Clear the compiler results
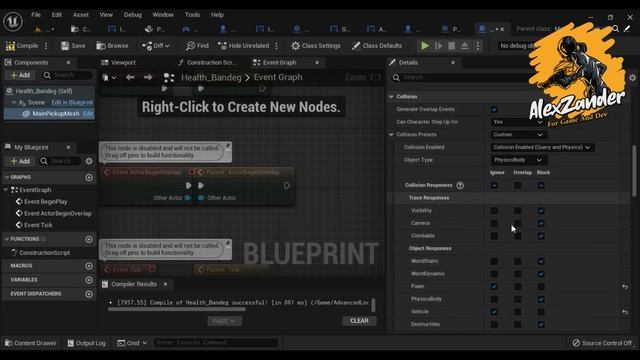This screenshot has height=360, width=640. pyautogui.click(x=359, y=321)
